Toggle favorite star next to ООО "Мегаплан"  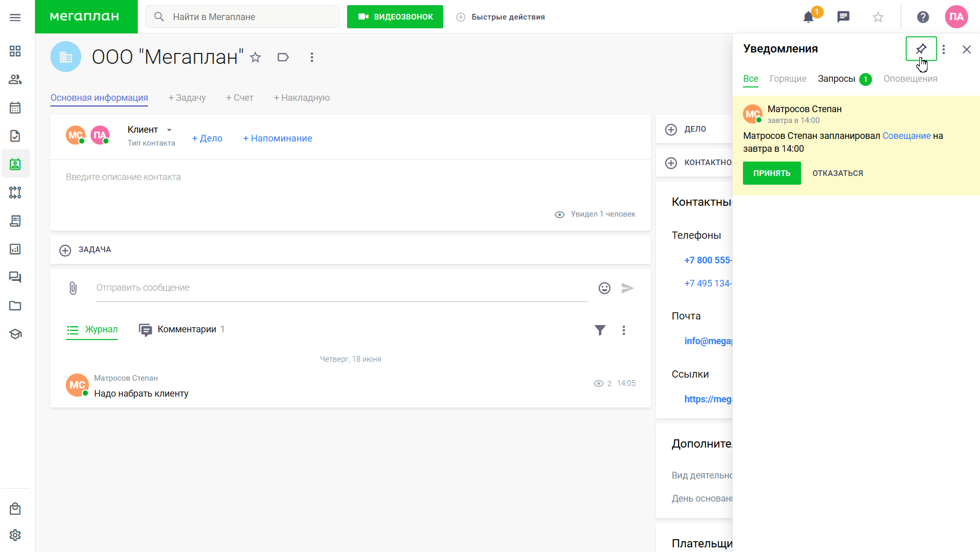click(x=256, y=57)
